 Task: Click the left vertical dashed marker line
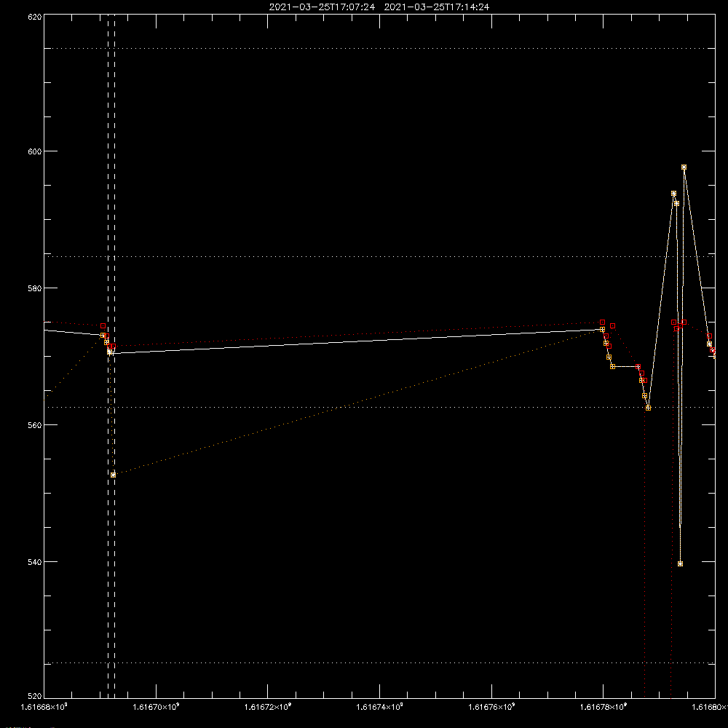coord(108,356)
